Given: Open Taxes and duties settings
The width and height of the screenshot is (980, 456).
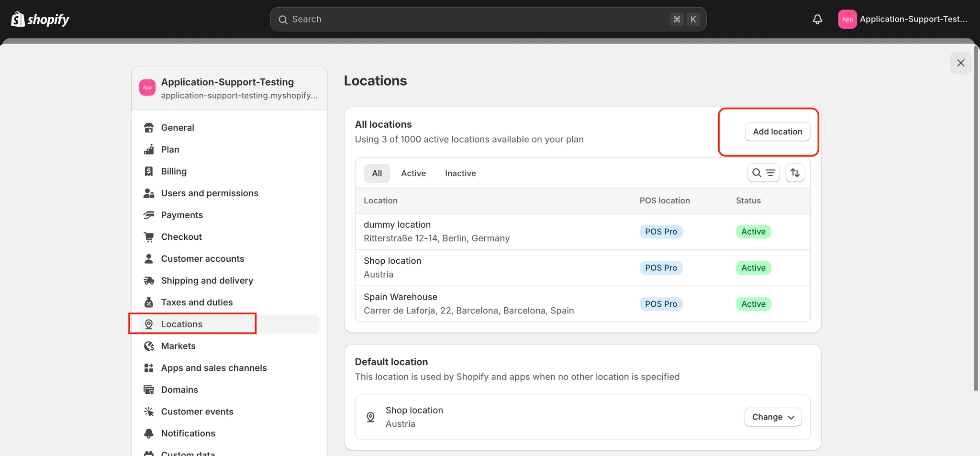Looking at the screenshot, I should click(x=197, y=302).
